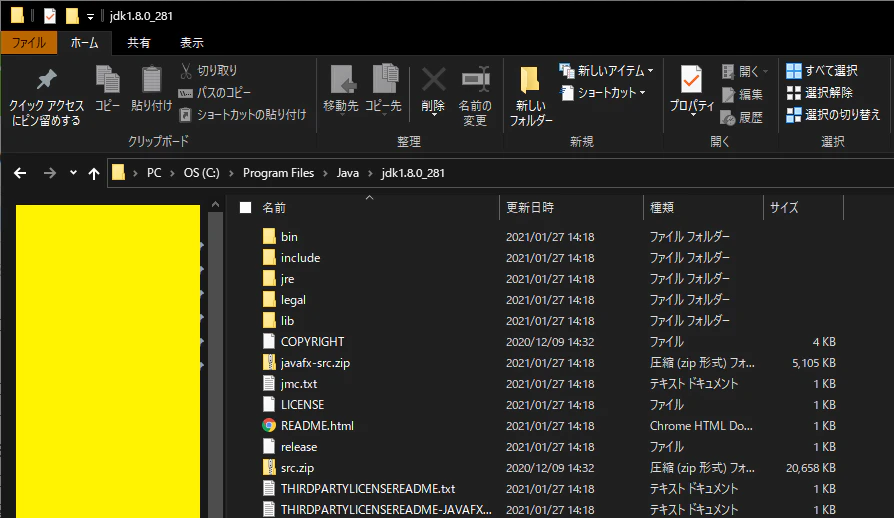Expand chevron after Program Files in path
The height and width of the screenshot is (518, 894).
point(325,173)
